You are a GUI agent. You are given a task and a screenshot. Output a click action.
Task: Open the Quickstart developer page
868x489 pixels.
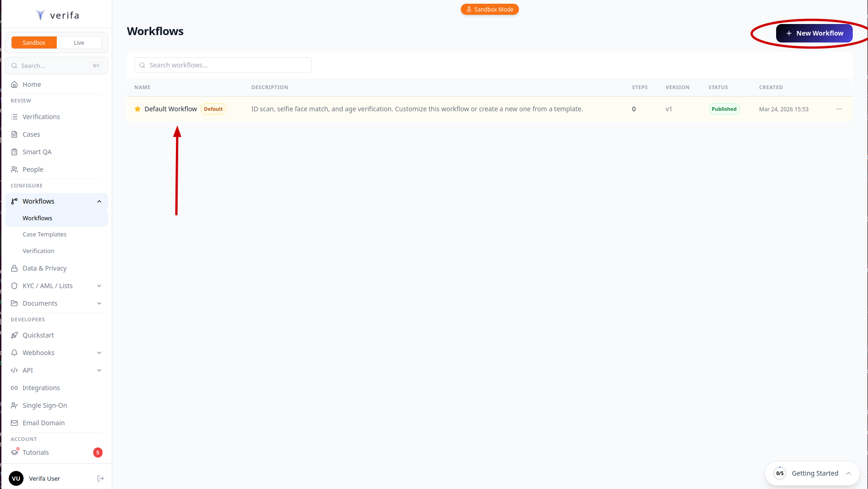[38, 335]
